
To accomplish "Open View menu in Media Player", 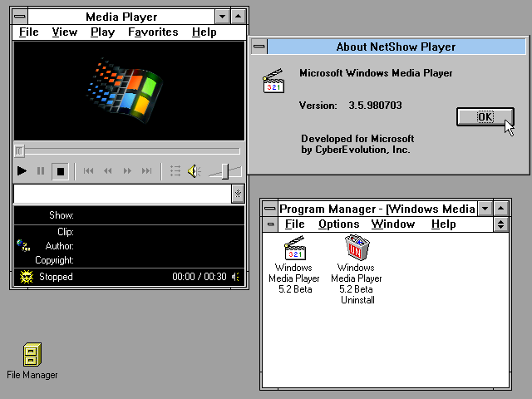I will pyautogui.click(x=65, y=32).
